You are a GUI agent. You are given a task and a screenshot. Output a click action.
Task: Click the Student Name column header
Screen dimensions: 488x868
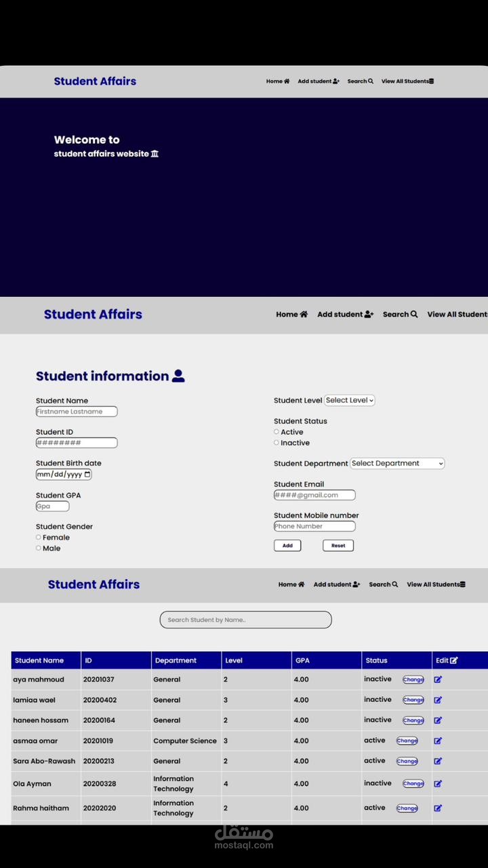[x=46, y=660]
